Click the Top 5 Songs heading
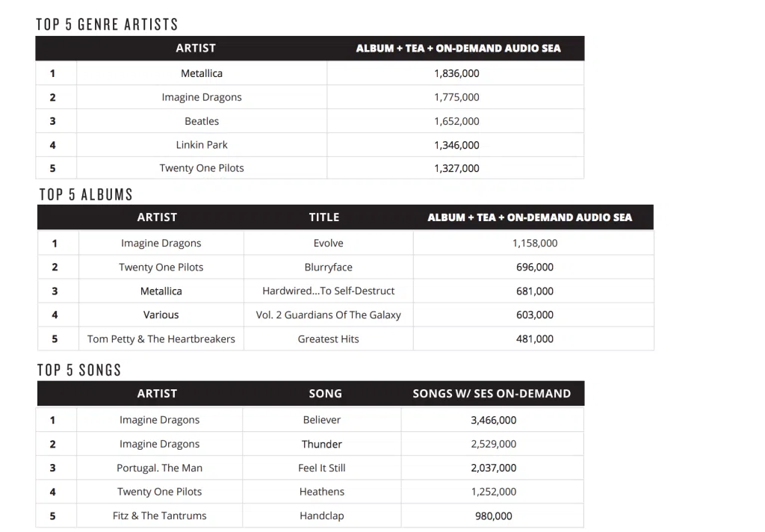Screen dimensions: 765x532 point(79,370)
